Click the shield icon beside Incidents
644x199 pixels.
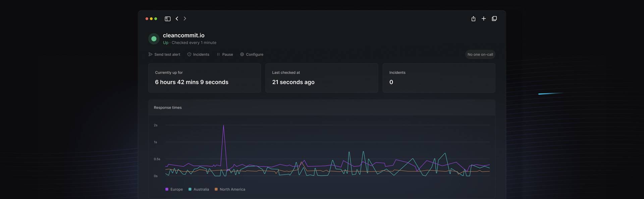189,54
